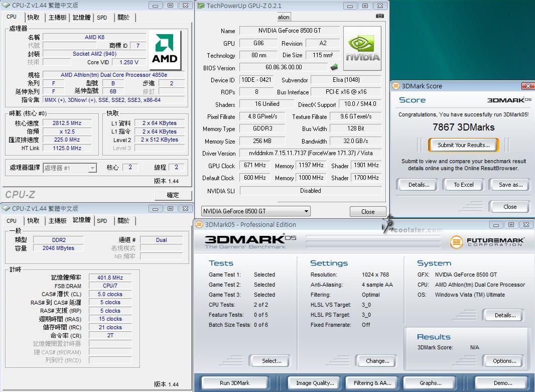
Task: Open the Image Quality dialog in 3DMark05
Action: click(x=315, y=383)
